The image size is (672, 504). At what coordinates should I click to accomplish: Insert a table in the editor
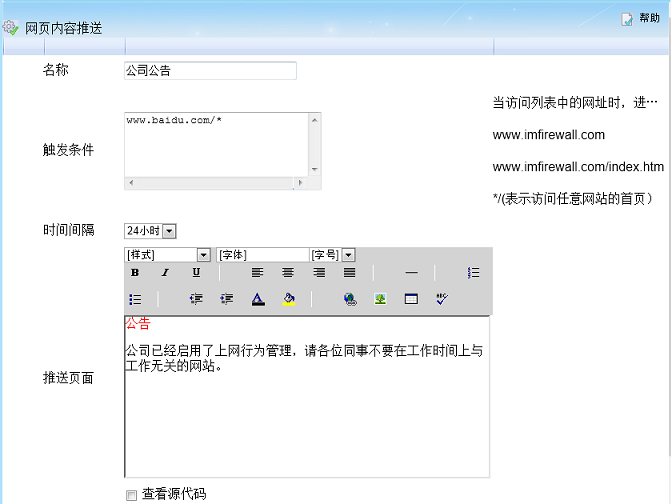point(411,299)
